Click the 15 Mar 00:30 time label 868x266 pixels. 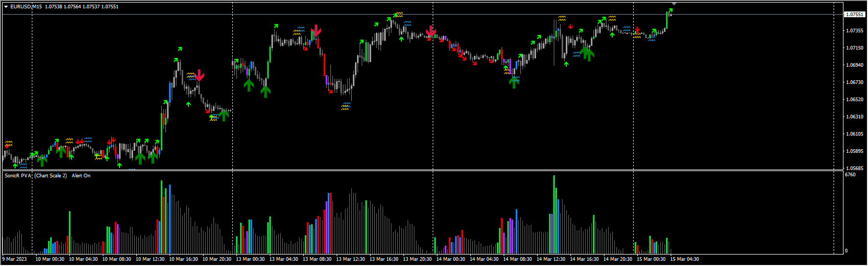[651, 259]
